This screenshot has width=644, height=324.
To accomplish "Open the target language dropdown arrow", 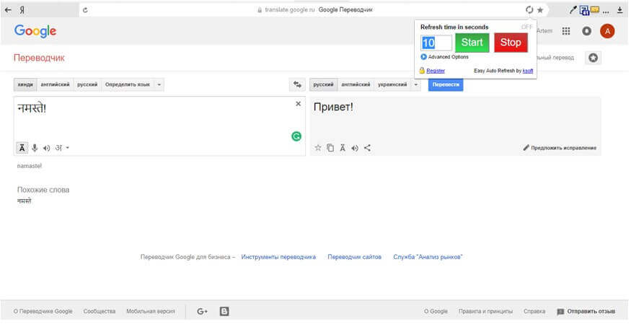I will (416, 84).
